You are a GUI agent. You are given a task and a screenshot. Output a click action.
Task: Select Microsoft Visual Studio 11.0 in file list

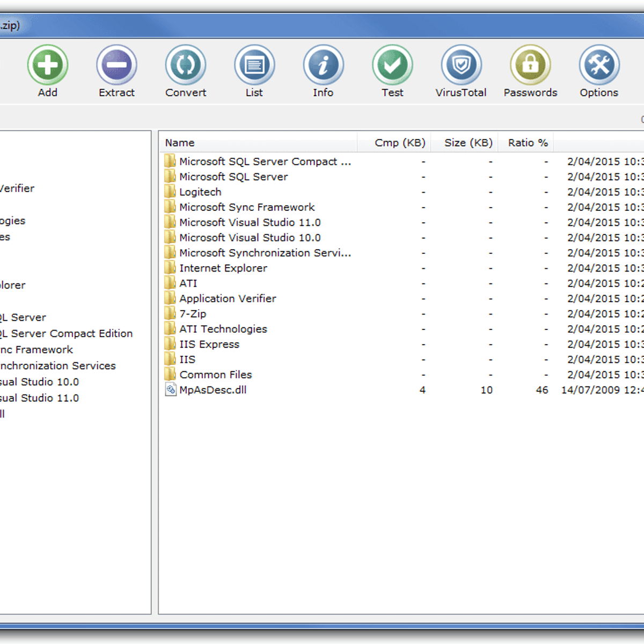coord(250,222)
